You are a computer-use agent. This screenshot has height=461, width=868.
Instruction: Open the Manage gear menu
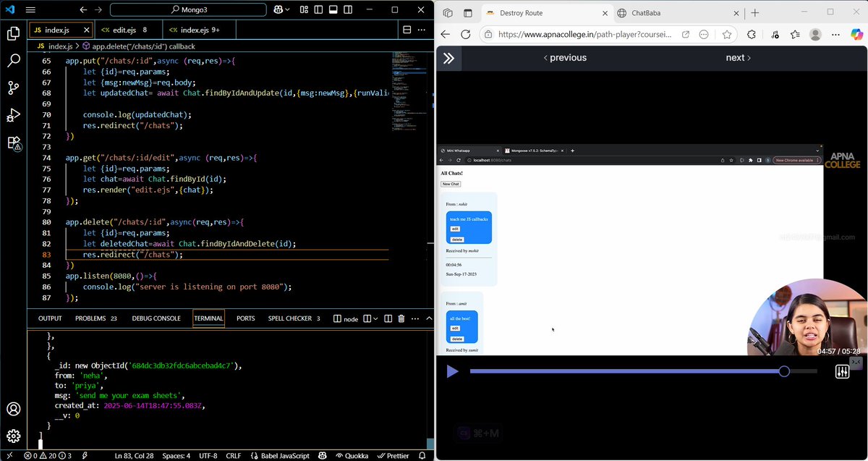[13, 436]
